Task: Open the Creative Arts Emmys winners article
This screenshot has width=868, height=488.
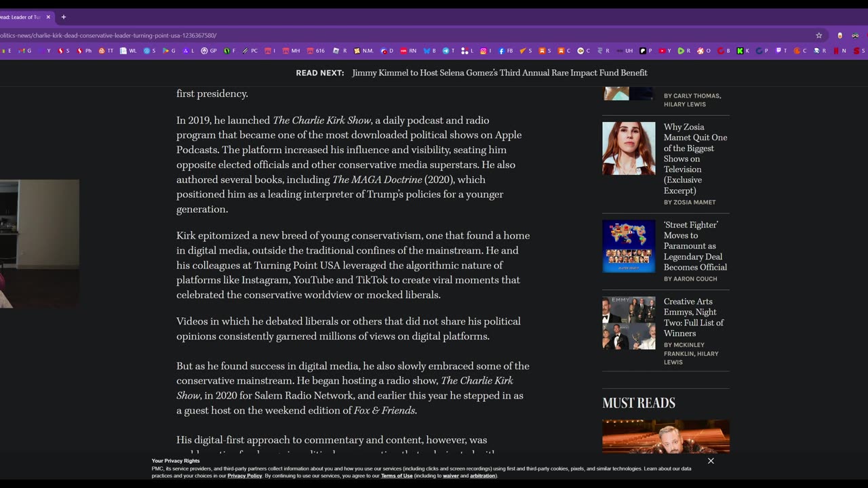Action: [x=694, y=317]
